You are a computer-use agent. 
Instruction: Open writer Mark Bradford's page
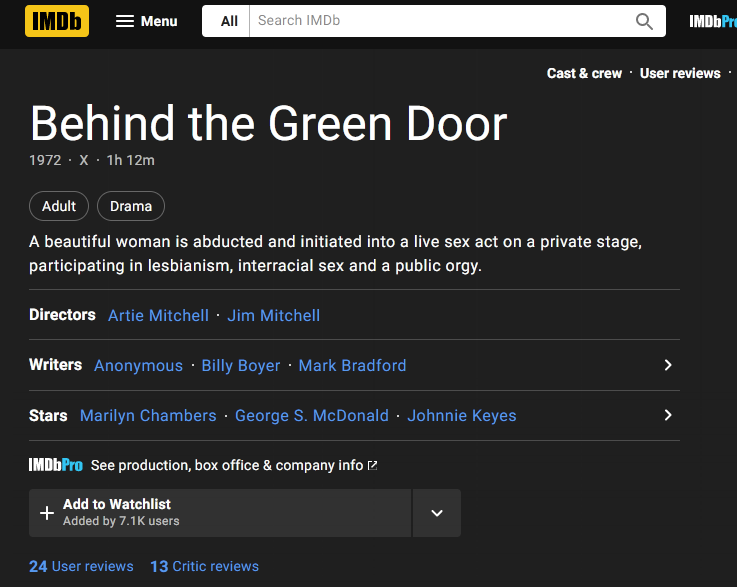point(353,366)
